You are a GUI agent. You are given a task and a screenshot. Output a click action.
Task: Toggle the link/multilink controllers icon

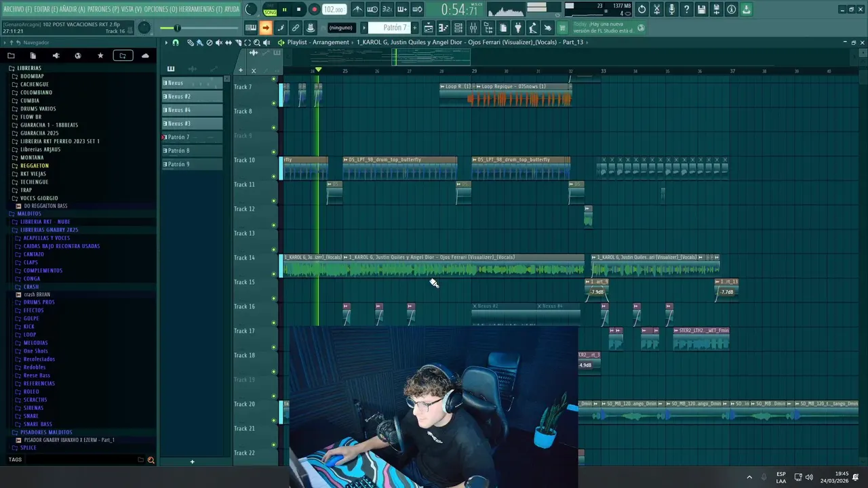pyautogui.click(x=296, y=28)
